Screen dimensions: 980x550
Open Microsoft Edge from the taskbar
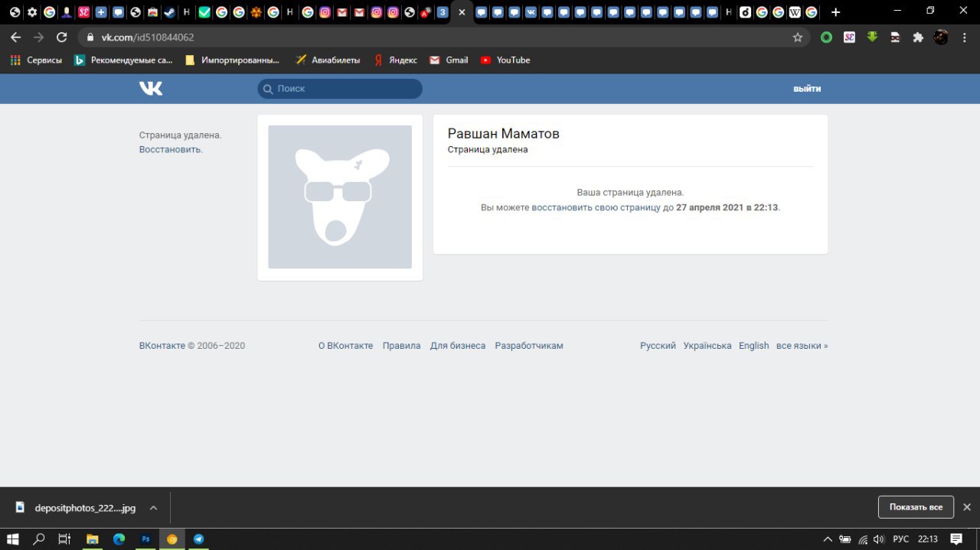coord(119,539)
